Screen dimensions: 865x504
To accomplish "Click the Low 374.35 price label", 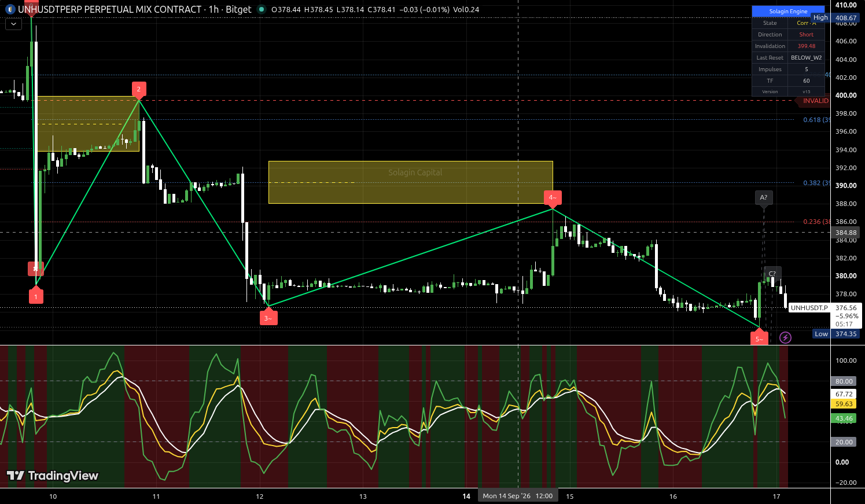I will 835,334.
